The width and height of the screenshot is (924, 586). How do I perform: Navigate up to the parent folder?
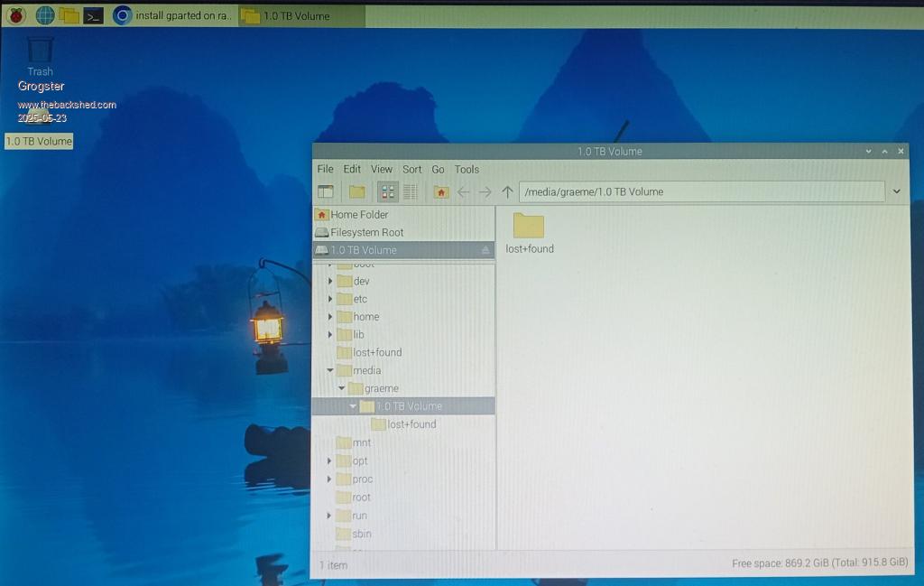pos(507,191)
